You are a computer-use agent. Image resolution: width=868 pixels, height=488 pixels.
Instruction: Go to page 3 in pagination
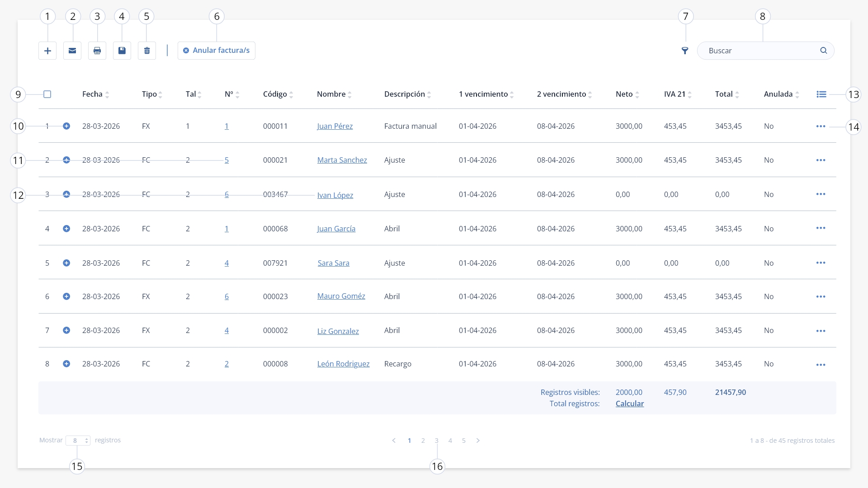(437, 440)
